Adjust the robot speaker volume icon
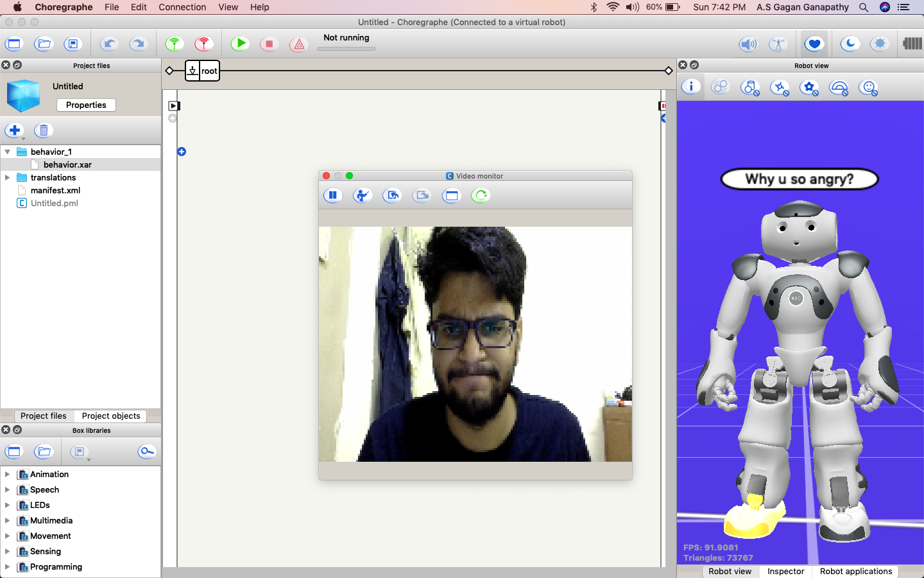 (748, 44)
